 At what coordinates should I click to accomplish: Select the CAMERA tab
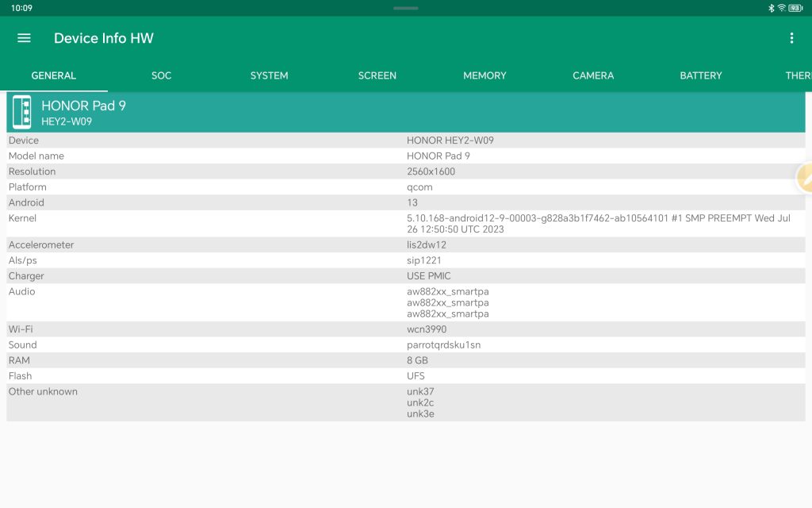click(593, 75)
